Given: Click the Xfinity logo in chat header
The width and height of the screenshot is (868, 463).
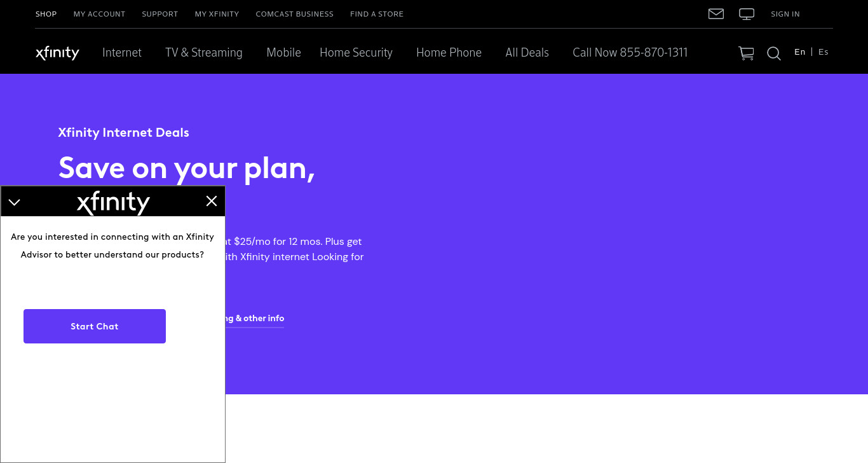Looking at the screenshot, I should tap(113, 203).
